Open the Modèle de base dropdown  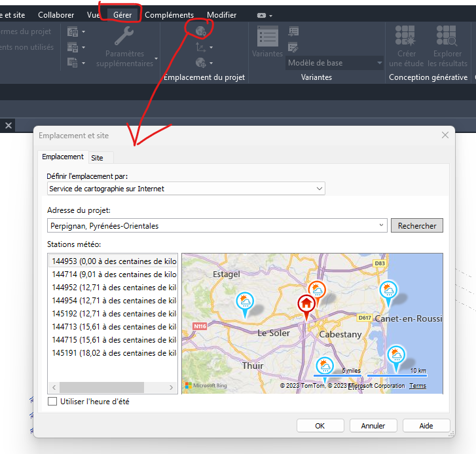[x=335, y=63]
